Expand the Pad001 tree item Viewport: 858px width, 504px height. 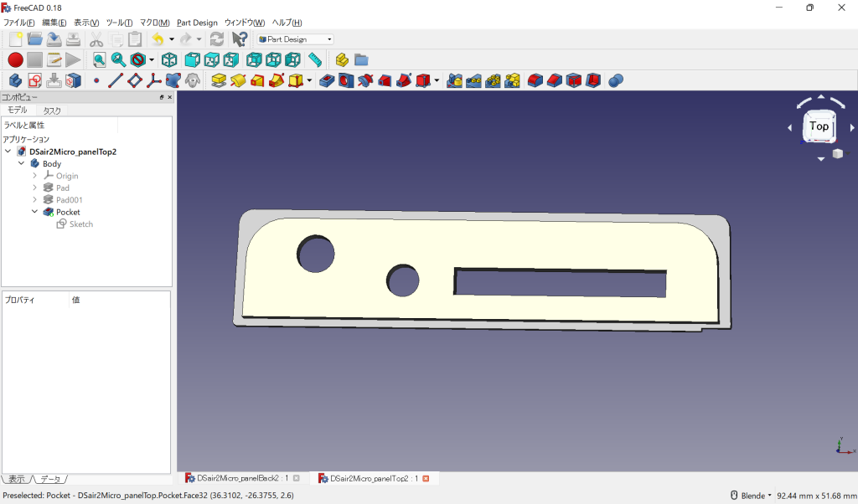34,200
